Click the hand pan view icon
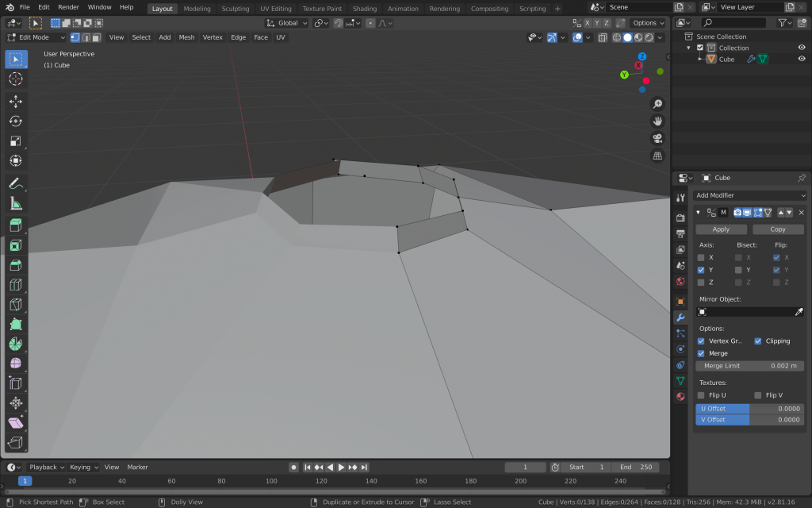 657,121
